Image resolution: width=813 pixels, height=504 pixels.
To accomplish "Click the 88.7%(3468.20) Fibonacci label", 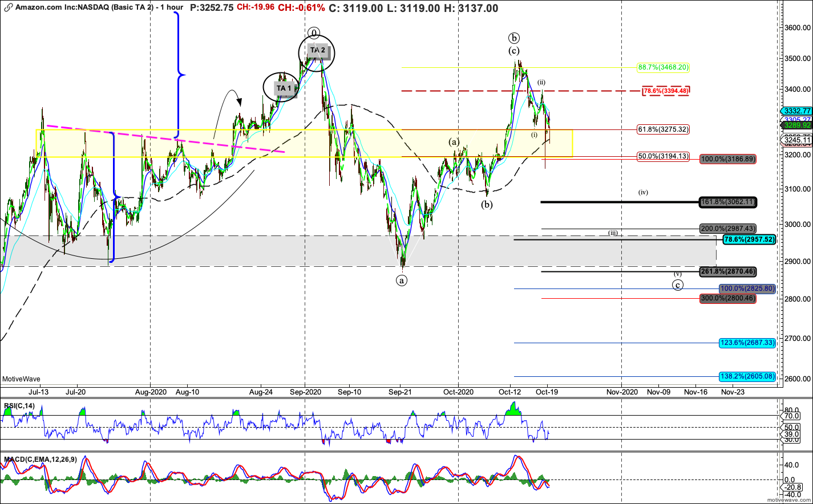I will click(664, 67).
